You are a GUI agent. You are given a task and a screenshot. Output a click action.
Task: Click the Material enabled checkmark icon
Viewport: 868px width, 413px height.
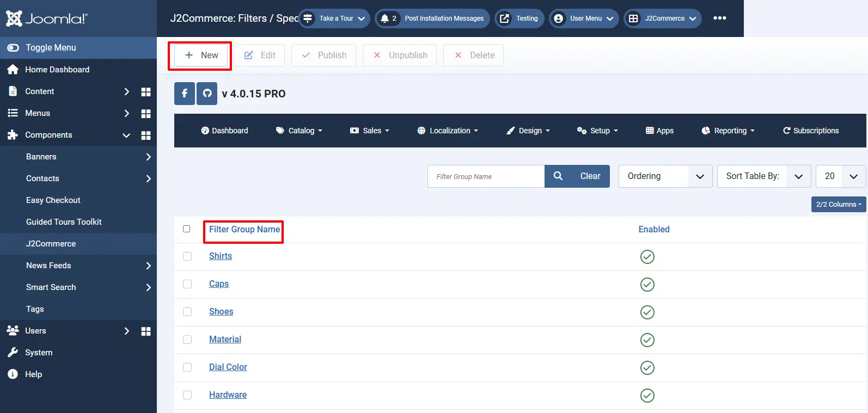[x=647, y=340]
